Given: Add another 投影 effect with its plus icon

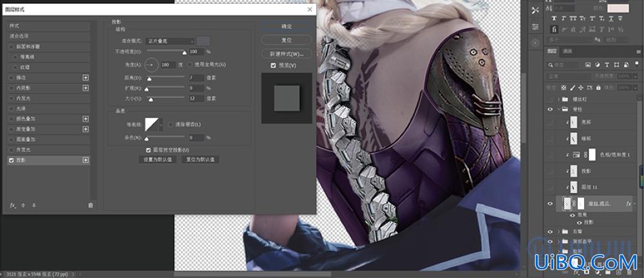Looking at the screenshot, I should coord(86,161).
